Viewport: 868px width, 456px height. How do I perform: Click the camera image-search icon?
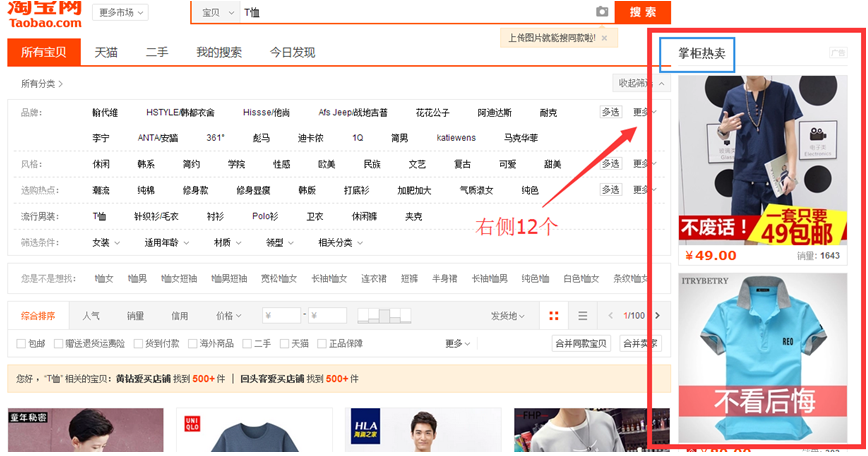point(602,12)
